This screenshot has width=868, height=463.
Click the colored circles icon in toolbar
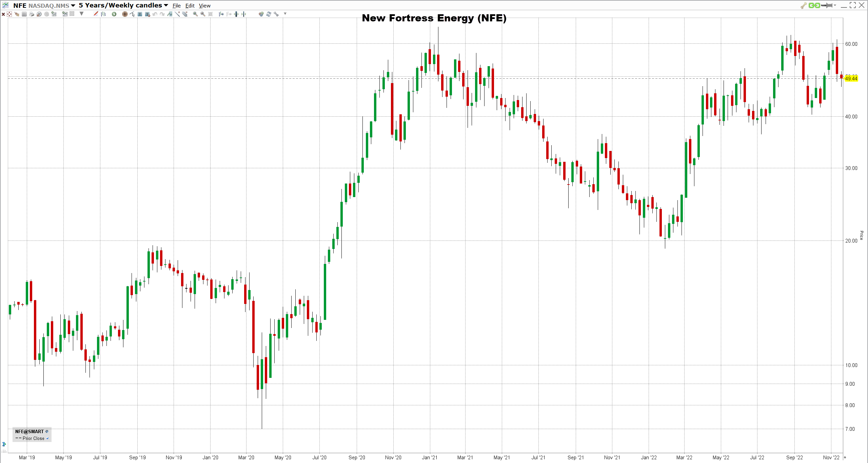pos(261,14)
